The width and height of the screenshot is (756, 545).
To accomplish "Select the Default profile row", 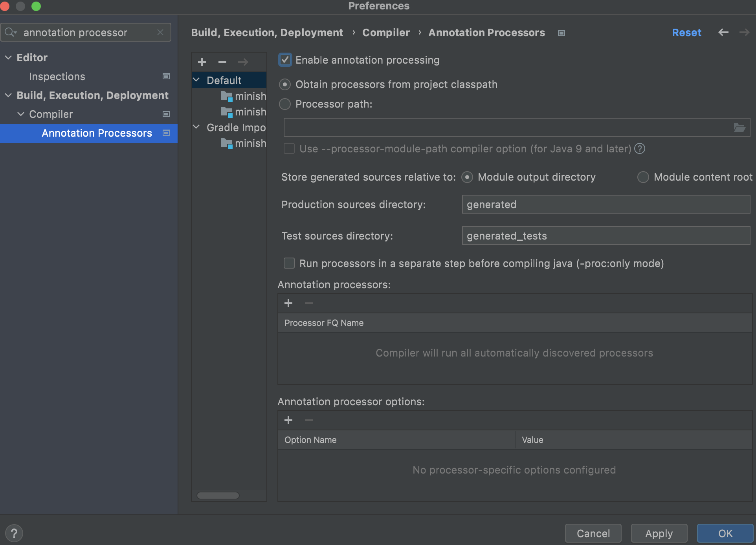I will pyautogui.click(x=229, y=80).
